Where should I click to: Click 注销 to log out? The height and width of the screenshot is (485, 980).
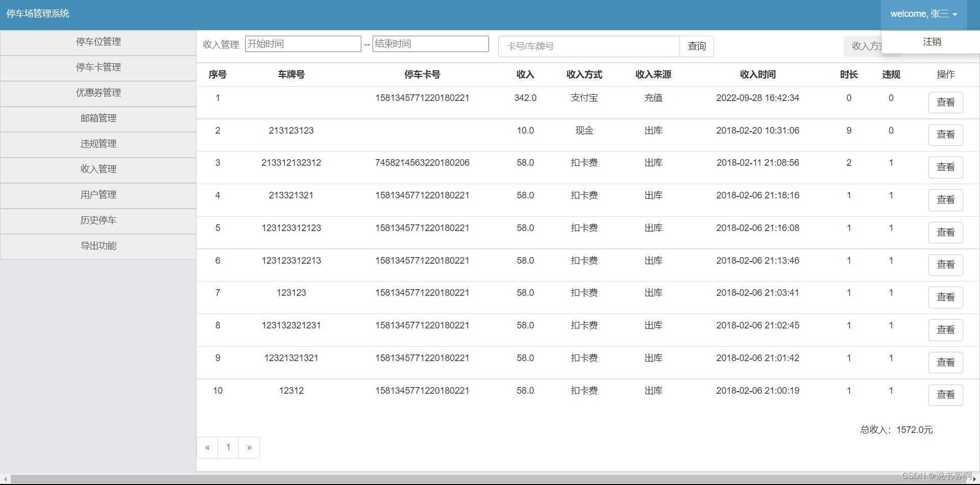point(932,42)
